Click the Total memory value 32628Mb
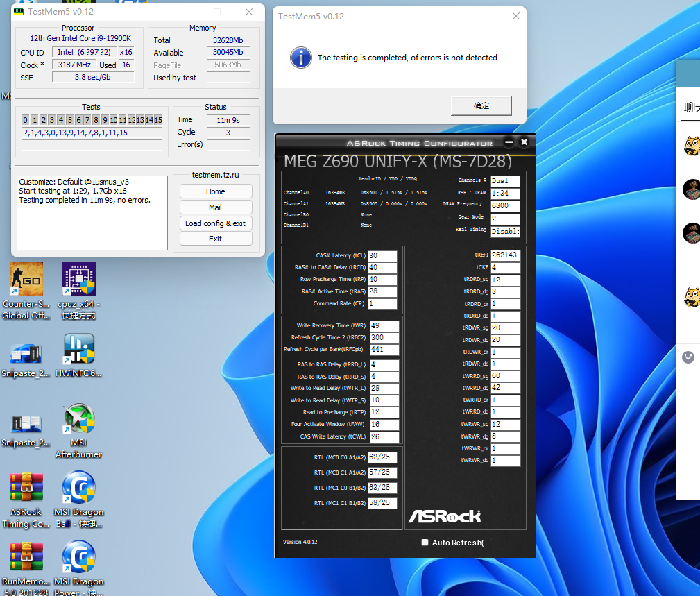 point(228,40)
